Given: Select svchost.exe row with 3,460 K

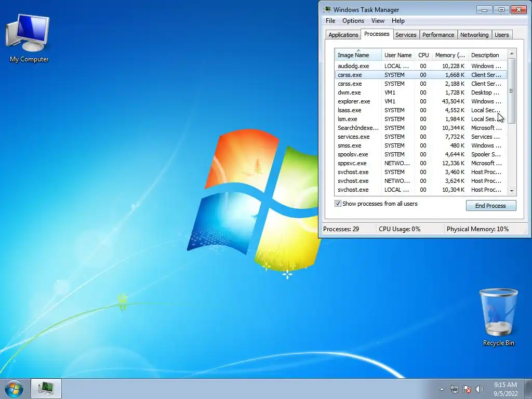Looking at the screenshot, I should (421, 171).
